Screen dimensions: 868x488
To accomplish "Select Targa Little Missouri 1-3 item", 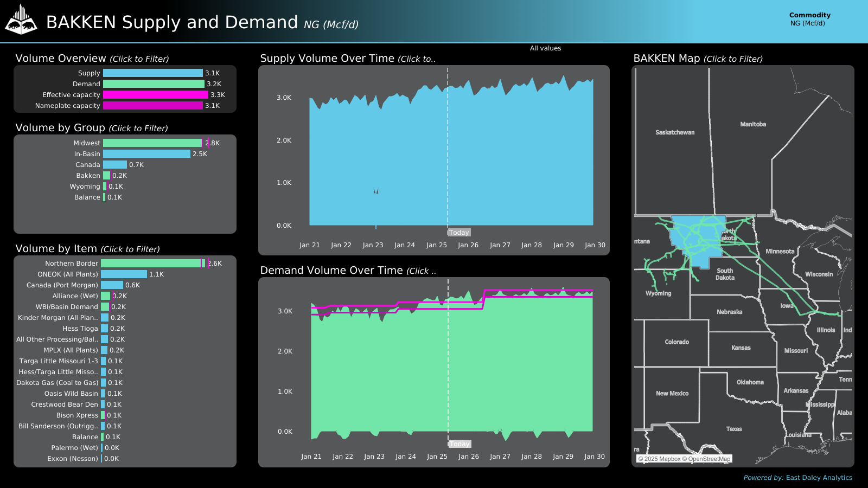I will (59, 361).
